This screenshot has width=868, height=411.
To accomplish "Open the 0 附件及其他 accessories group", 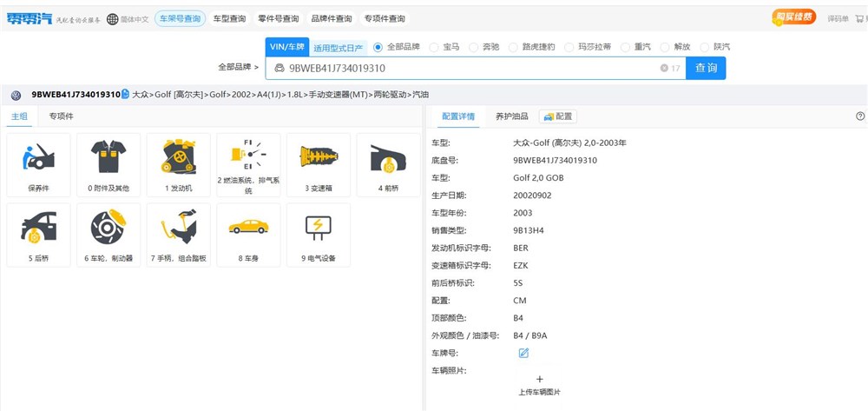I will click(108, 165).
